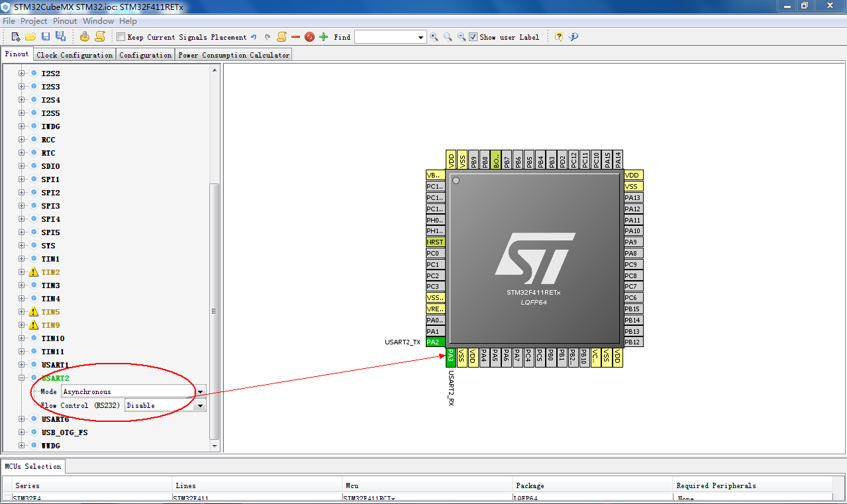847x504 pixels.
Task: Click the last toolbar icon after Help
Action: [573, 37]
